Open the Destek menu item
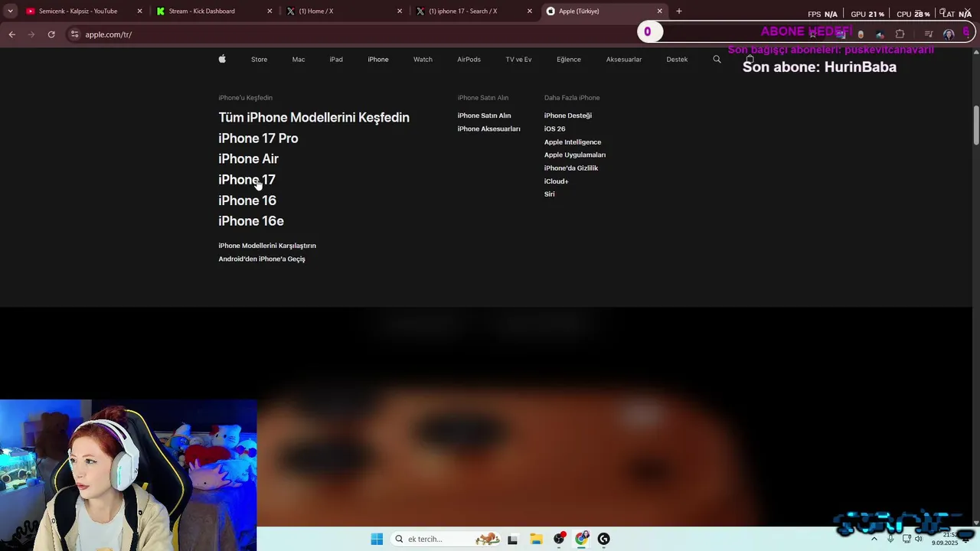Viewport: 980px width, 551px height. 677,60
